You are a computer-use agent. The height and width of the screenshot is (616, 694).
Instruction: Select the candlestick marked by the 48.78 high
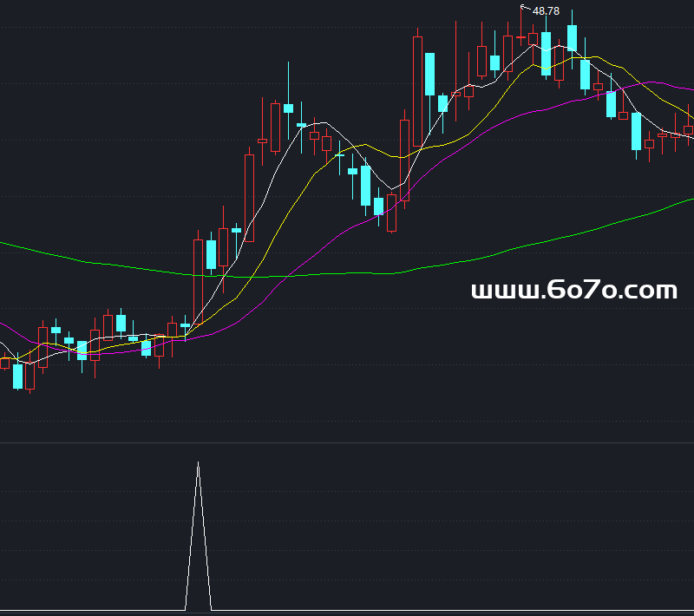pos(521,27)
